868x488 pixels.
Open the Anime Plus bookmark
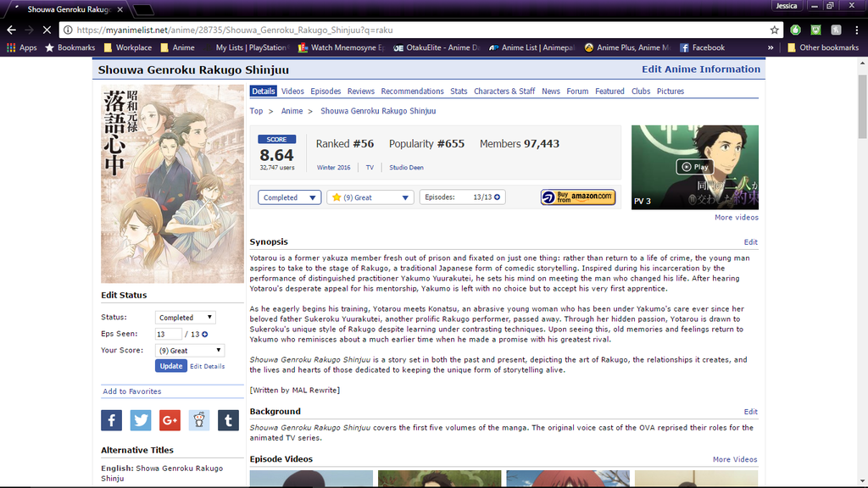[x=627, y=47]
